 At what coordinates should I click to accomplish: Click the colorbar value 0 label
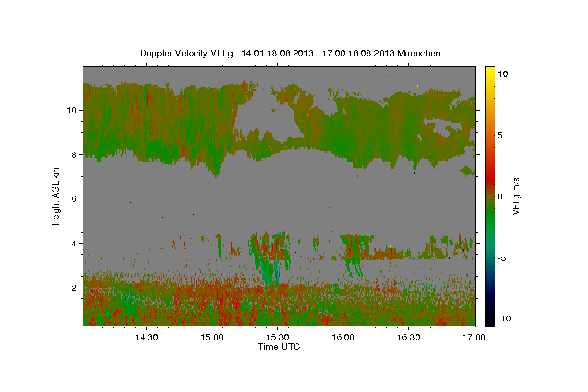tap(499, 196)
